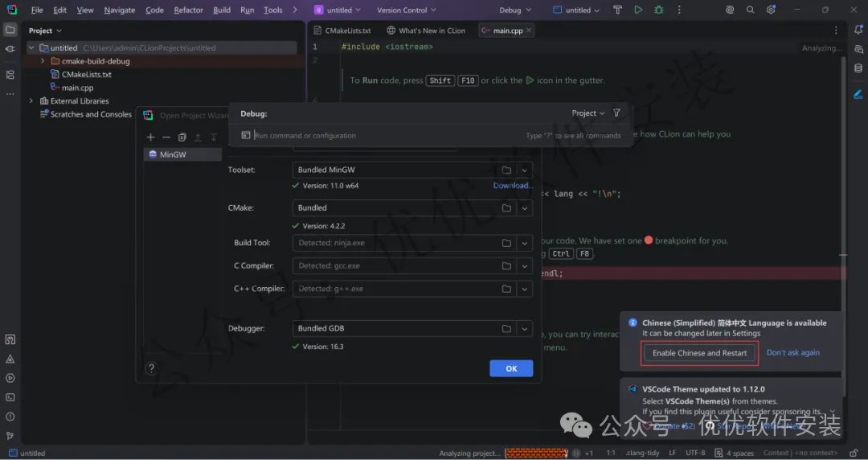
Task: Click the CLion logo main menu icon
Action: (11, 10)
